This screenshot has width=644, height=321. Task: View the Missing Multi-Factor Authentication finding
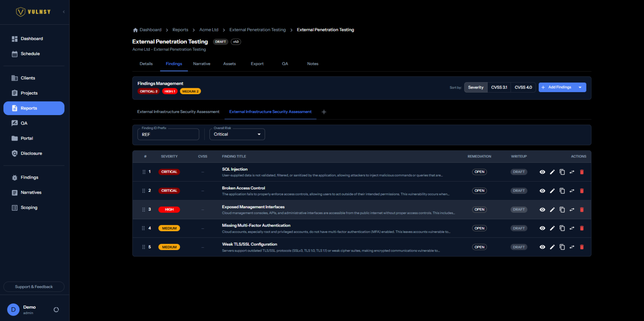542,228
